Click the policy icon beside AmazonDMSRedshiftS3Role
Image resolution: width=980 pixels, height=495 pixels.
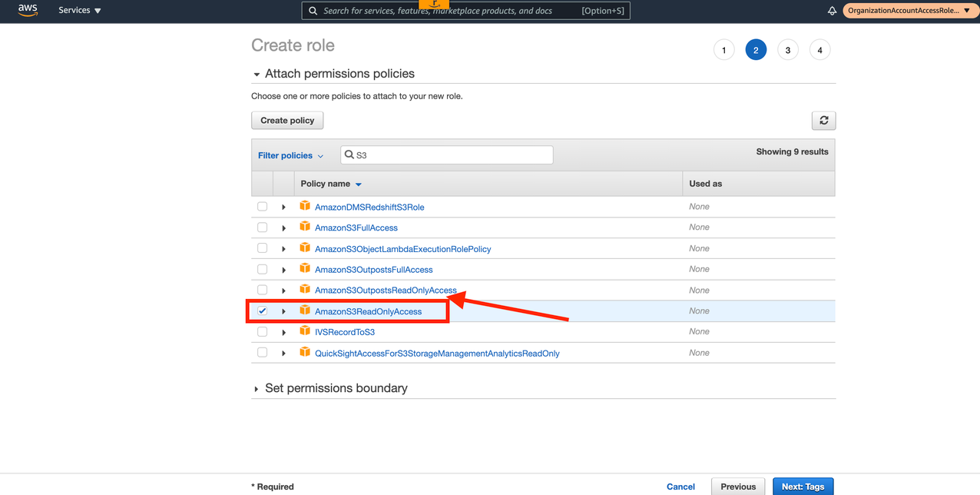[305, 206]
